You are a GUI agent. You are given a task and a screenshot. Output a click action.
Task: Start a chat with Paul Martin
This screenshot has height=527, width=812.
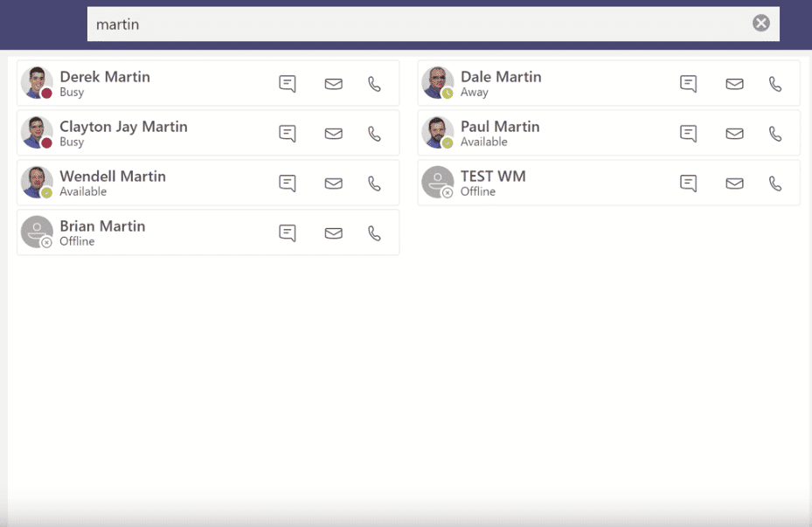click(x=688, y=133)
